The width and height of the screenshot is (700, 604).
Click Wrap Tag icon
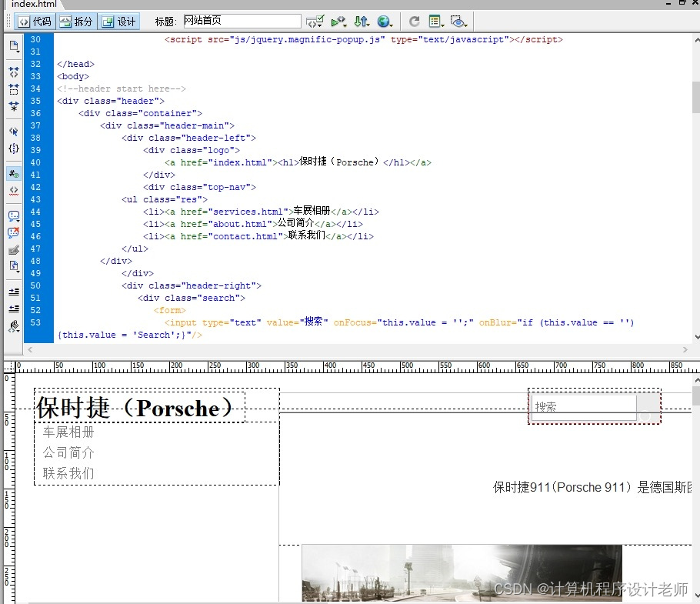pos(14,250)
